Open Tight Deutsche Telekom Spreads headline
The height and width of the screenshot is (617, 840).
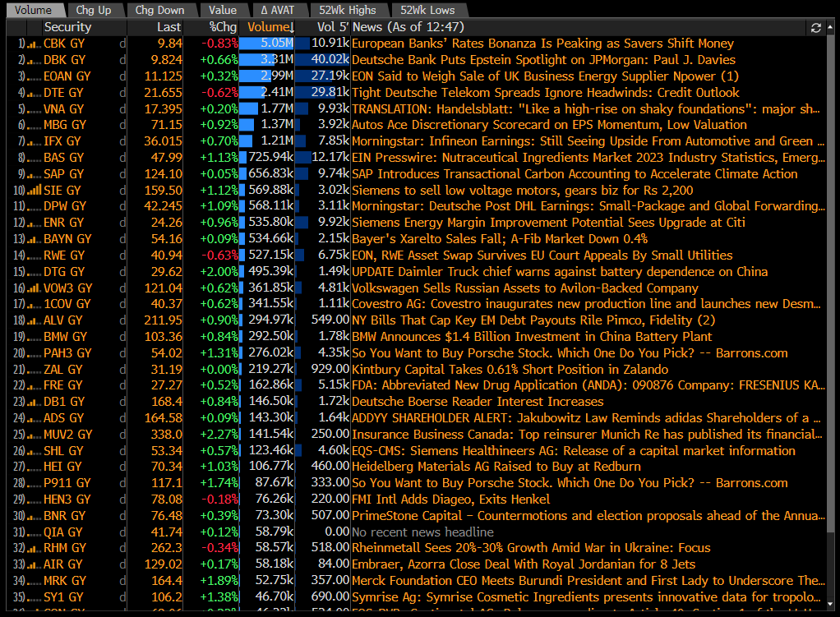(546, 93)
